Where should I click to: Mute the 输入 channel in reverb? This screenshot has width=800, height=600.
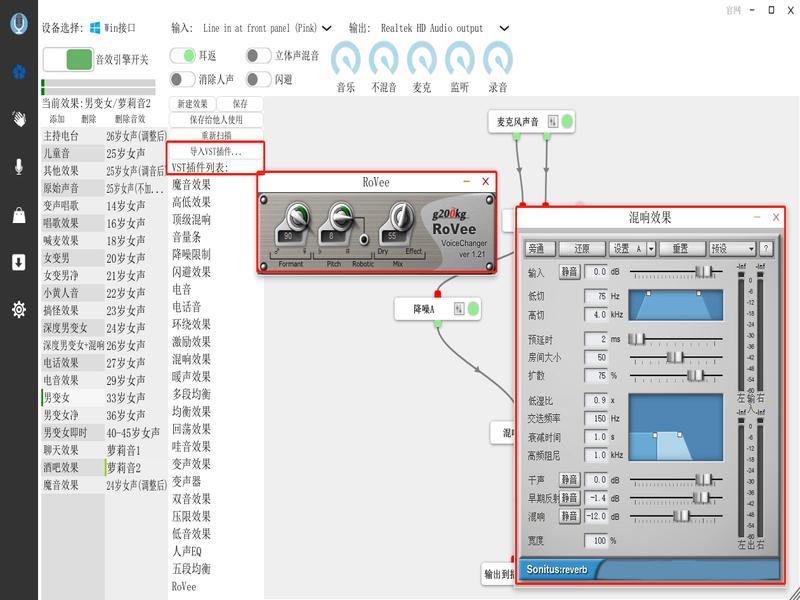pos(569,271)
